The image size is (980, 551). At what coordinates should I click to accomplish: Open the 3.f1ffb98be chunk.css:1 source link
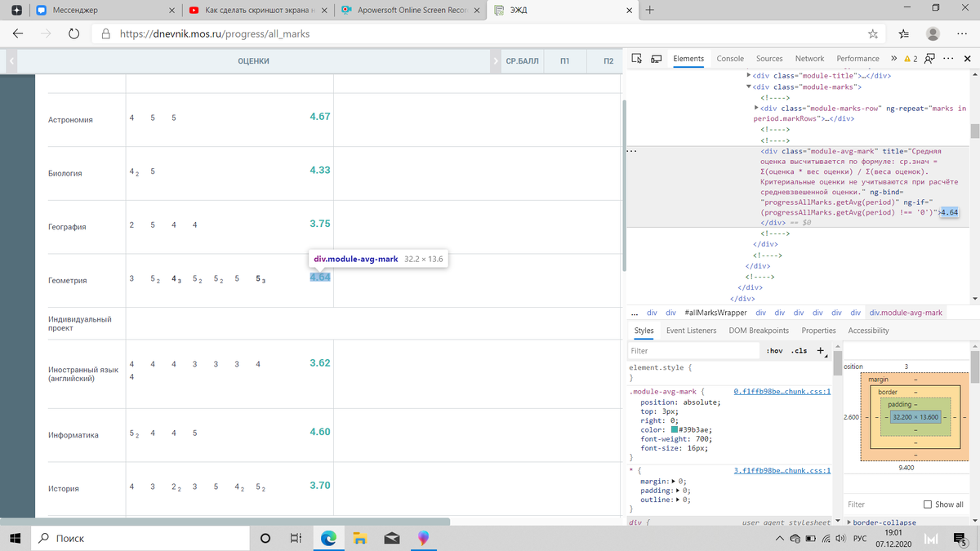(x=782, y=470)
